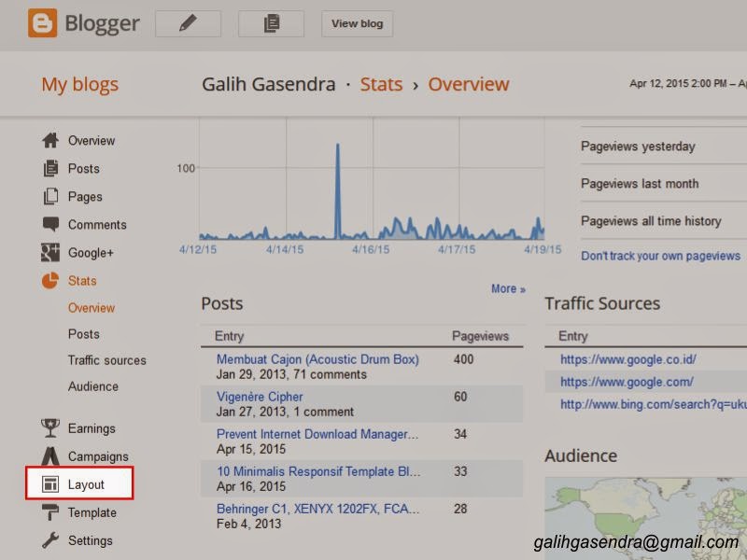Open Settings with the wrench icon

click(x=50, y=539)
